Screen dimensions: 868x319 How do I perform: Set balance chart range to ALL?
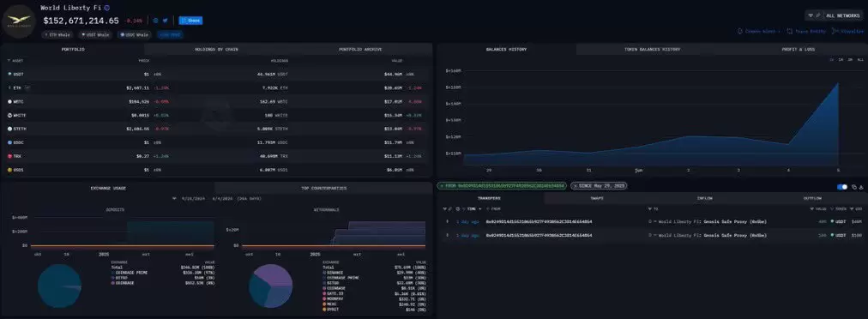(859, 59)
